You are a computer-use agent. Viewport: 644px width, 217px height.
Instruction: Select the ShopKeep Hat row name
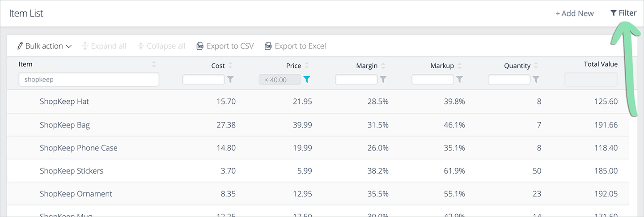[x=64, y=102]
